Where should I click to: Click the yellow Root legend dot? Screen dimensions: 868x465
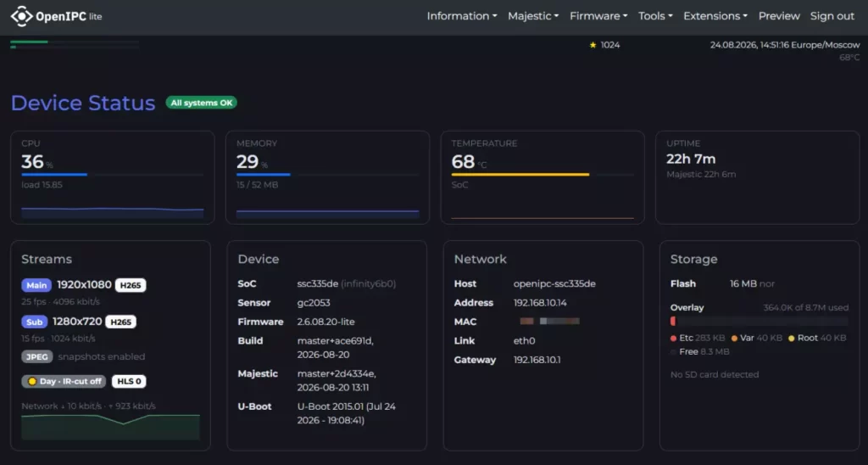click(x=792, y=338)
